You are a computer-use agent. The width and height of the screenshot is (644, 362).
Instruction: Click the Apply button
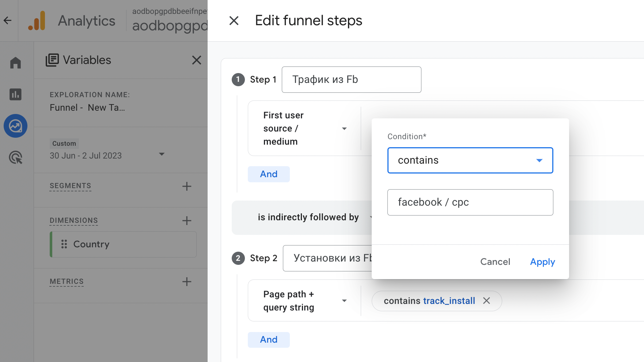(542, 262)
